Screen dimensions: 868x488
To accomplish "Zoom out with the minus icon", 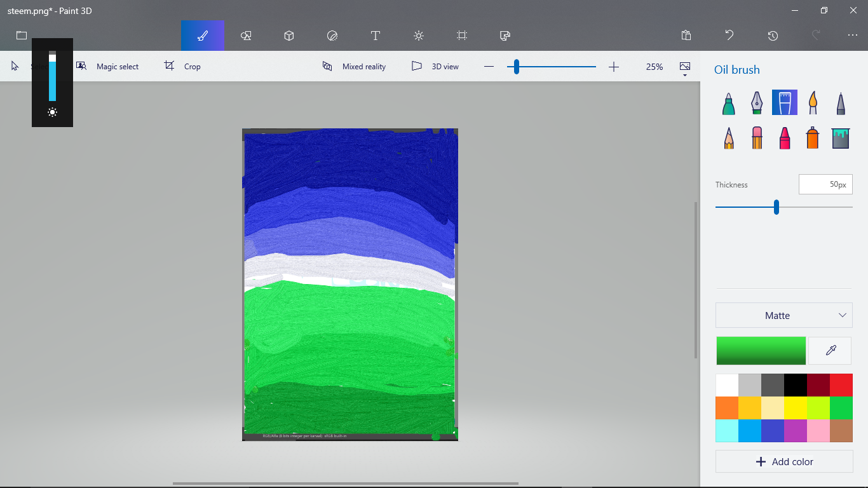I will (489, 67).
